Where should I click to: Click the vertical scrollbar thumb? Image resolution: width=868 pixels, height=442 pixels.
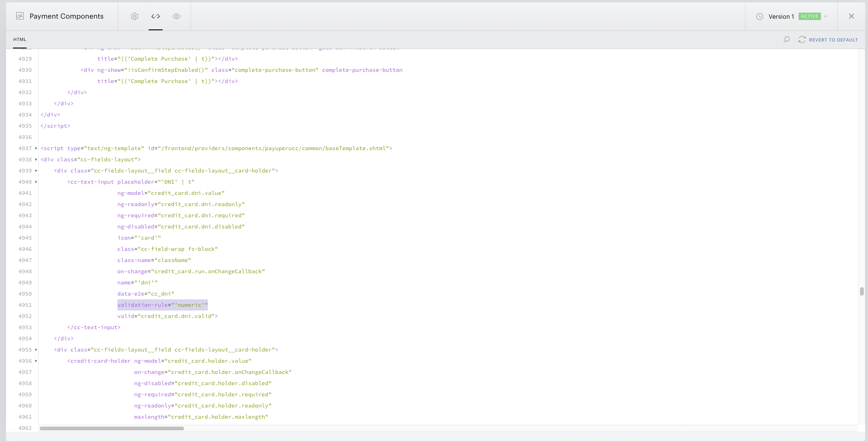pos(862,291)
